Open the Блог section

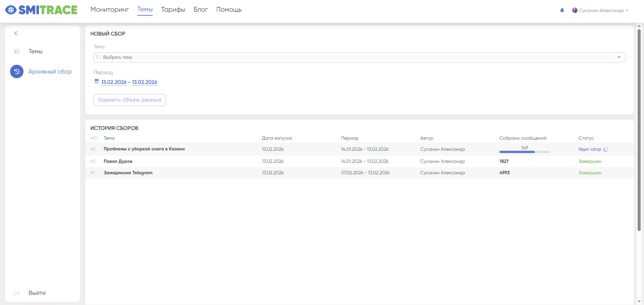click(x=201, y=10)
